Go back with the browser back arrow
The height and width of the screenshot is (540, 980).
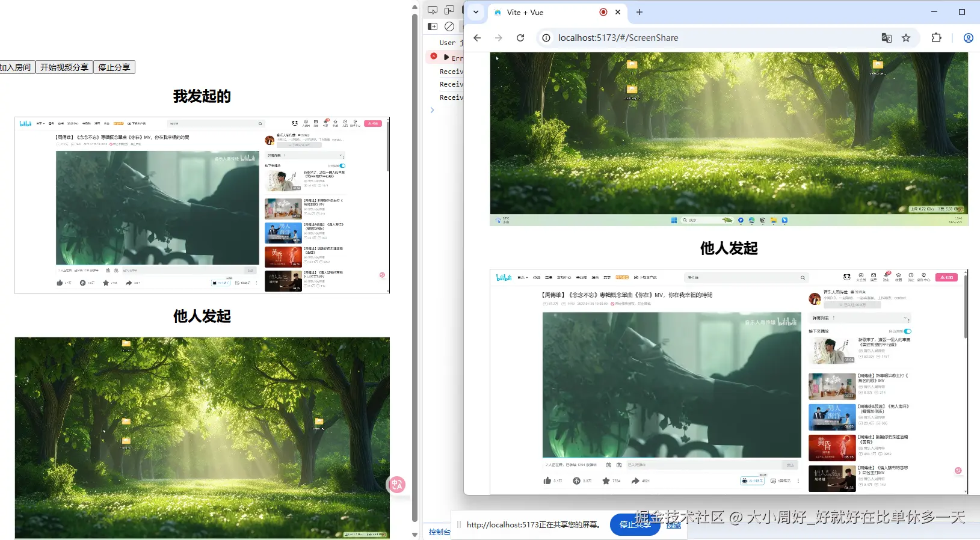pyautogui.click(x=477, y=38)
